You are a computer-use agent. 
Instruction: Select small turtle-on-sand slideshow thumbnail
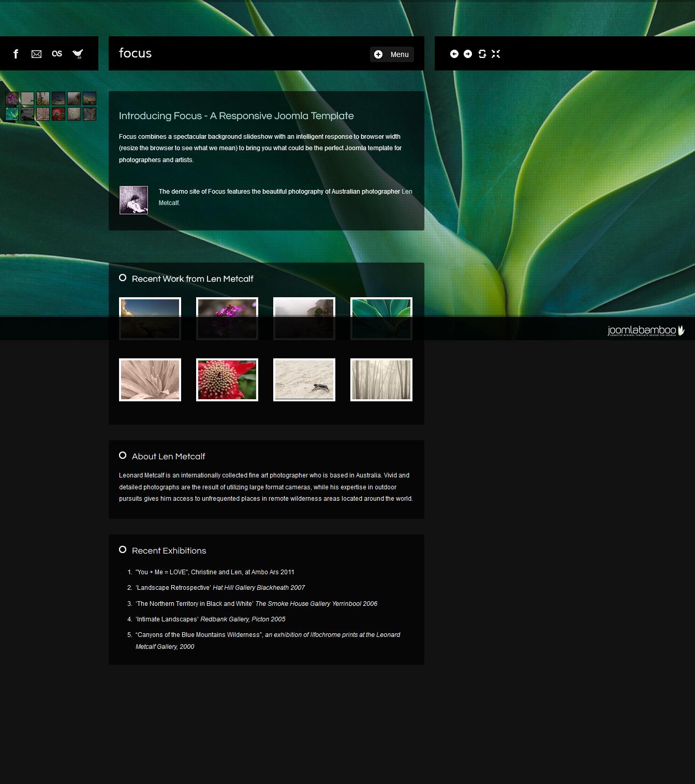pyautogui.click(x=27, y=98)
